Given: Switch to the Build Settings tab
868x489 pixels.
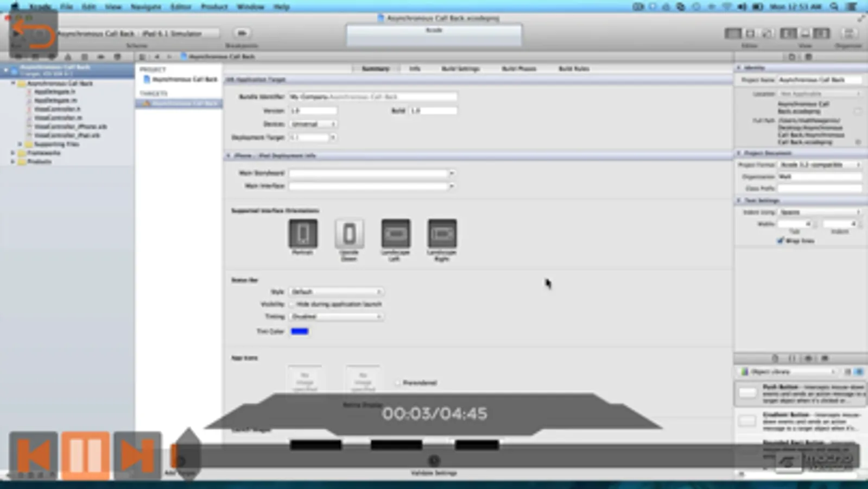Looking at the screenshot, I should coord(460,68).
